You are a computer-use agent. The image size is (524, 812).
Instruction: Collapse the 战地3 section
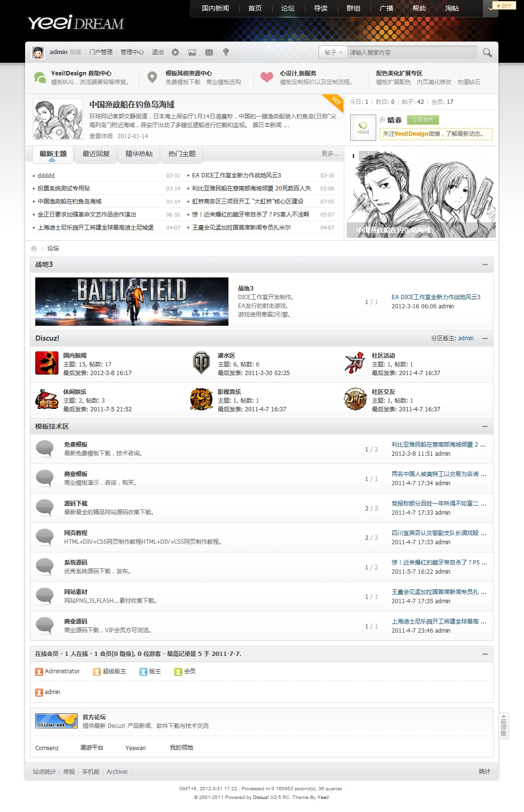[x=485, y=264]
